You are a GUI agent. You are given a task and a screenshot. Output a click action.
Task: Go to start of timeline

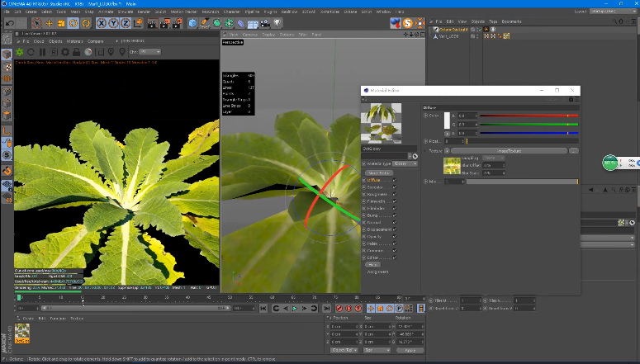(x=263, y=309)
